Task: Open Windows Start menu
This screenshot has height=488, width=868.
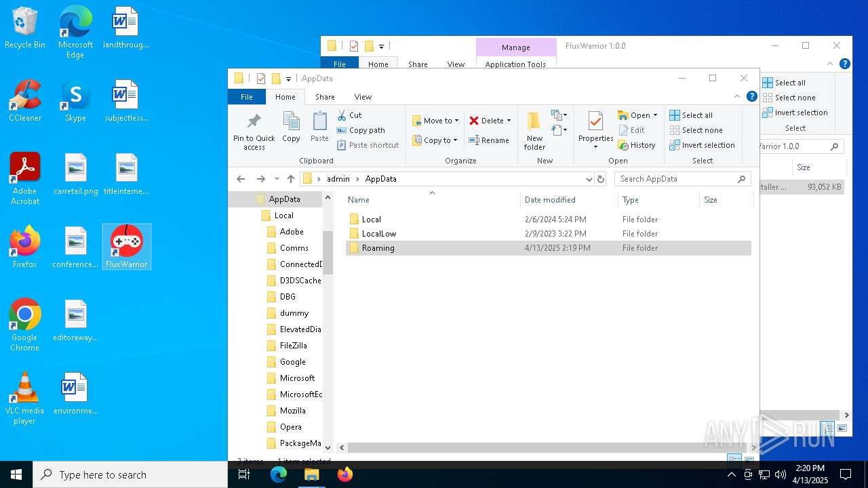Action: tap(16, 474)
